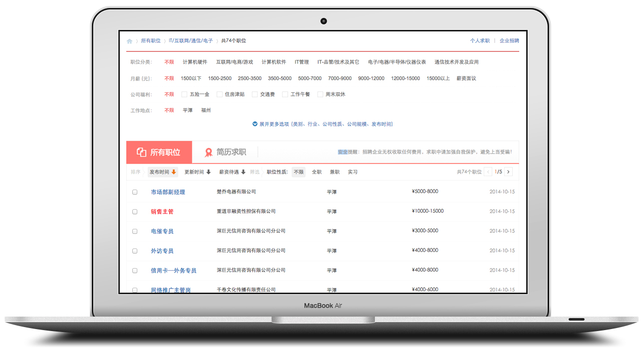Click salary ¥10000-15000 cell
Screen dimensions: 644x354
coord(427,211)
